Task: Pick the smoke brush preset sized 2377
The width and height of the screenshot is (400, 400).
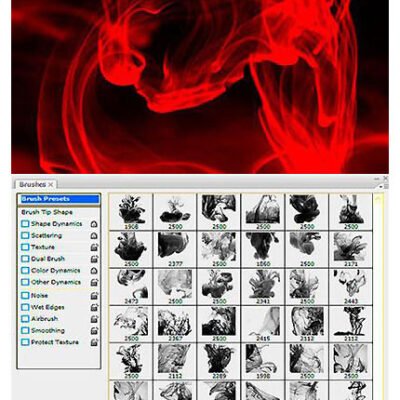Action: [175, 250]
